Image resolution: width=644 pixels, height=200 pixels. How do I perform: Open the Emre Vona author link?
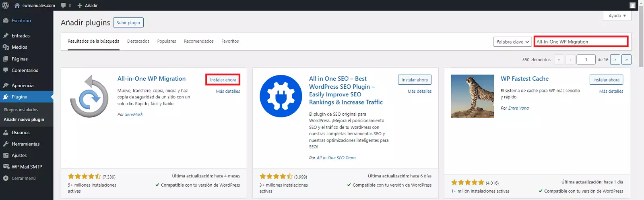[518, 108]
